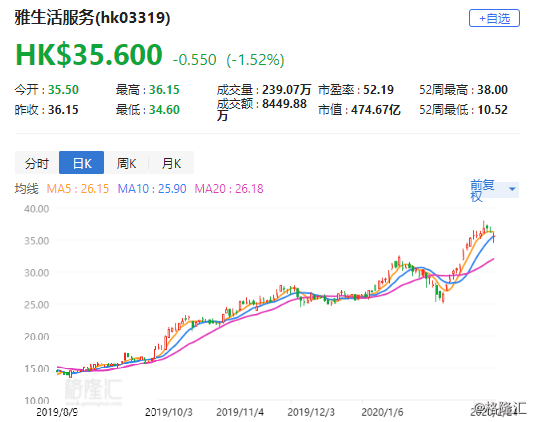Click the MA20 : 26.18 indicator label
The image size is (534, 422).
click(x=229, y=188)
